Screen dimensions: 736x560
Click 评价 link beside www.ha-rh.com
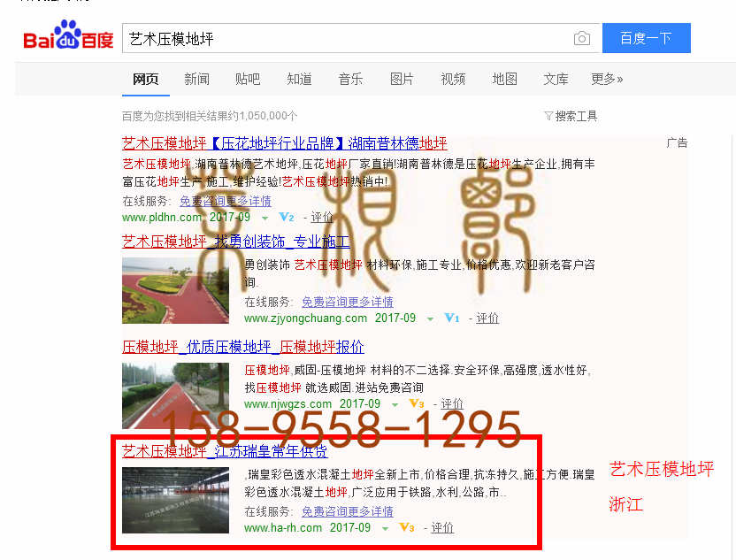pyautogui.click(x=442, y=527)
